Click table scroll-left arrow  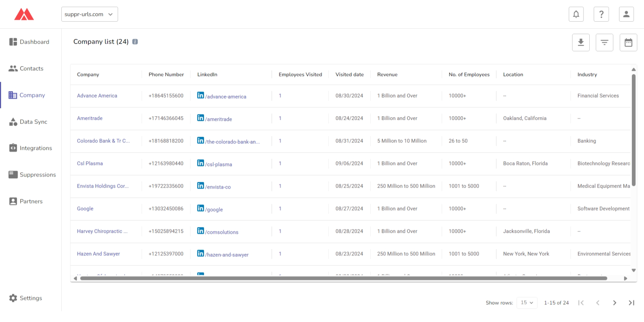(75, 279)
